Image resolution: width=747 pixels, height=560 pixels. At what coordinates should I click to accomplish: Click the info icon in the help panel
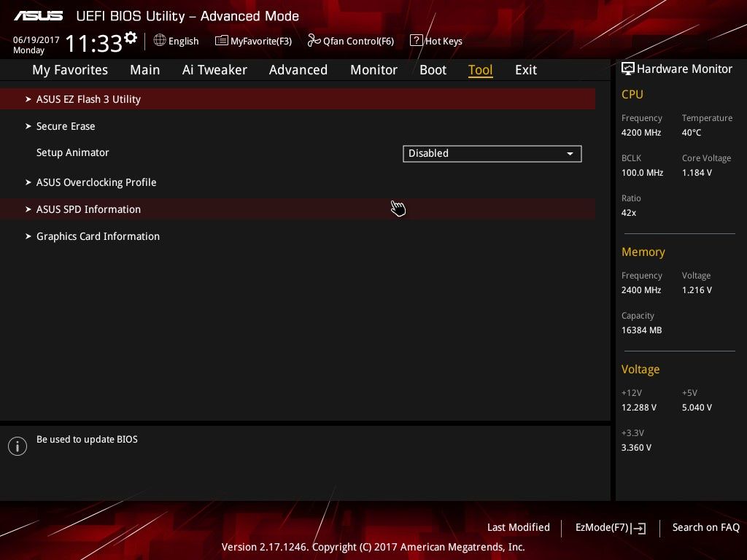(x=18, y=446)
